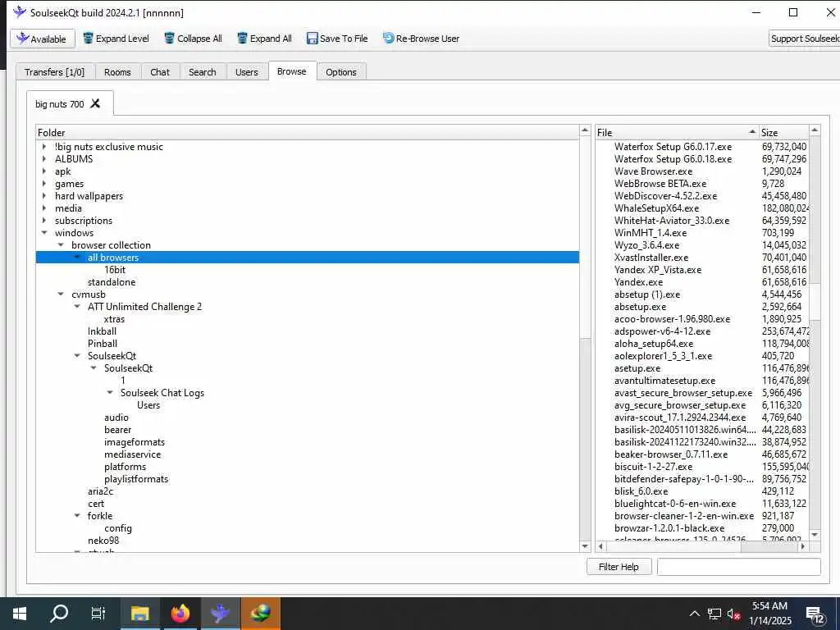Switch to the Options tab
The height and width of the screenshot is (630, 840).
pyautogui.click(x=340, y=72)
